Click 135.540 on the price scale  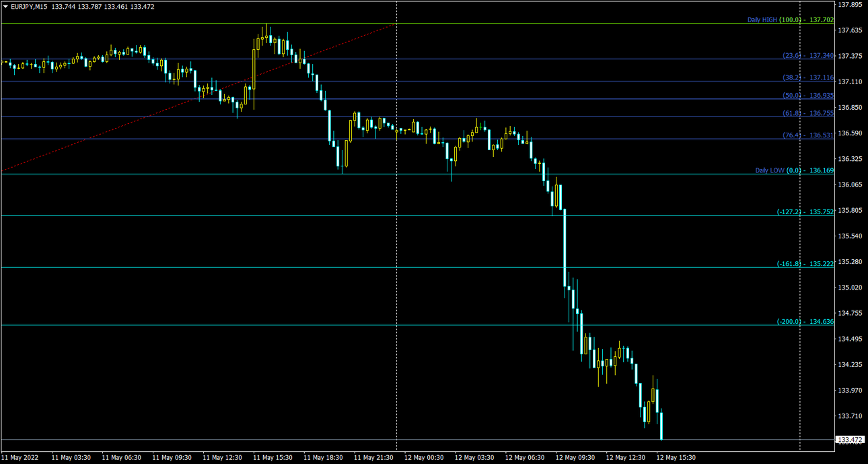[851, 236]
